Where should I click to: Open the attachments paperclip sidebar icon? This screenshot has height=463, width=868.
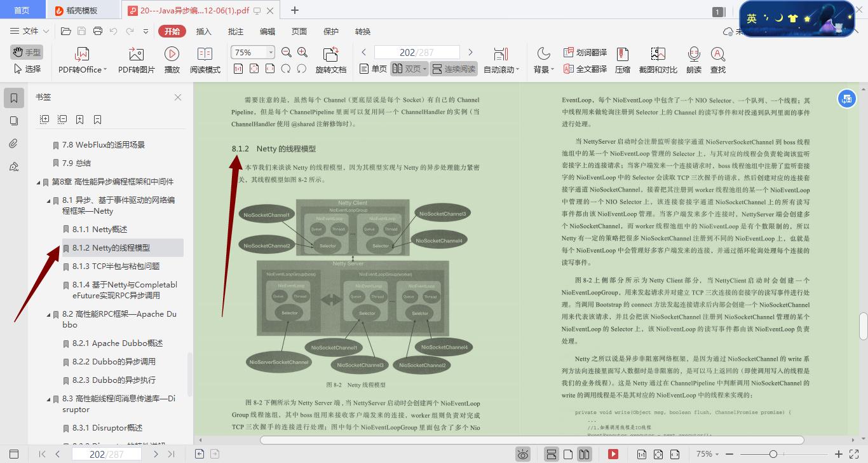[x=14, y=144]
